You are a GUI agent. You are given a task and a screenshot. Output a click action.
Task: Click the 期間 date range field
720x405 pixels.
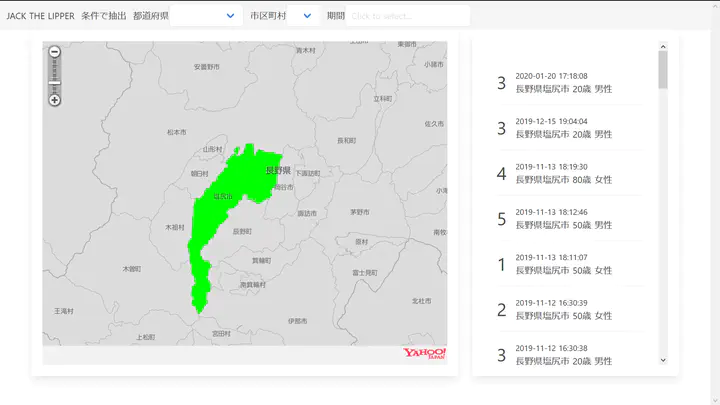[407, 16]
